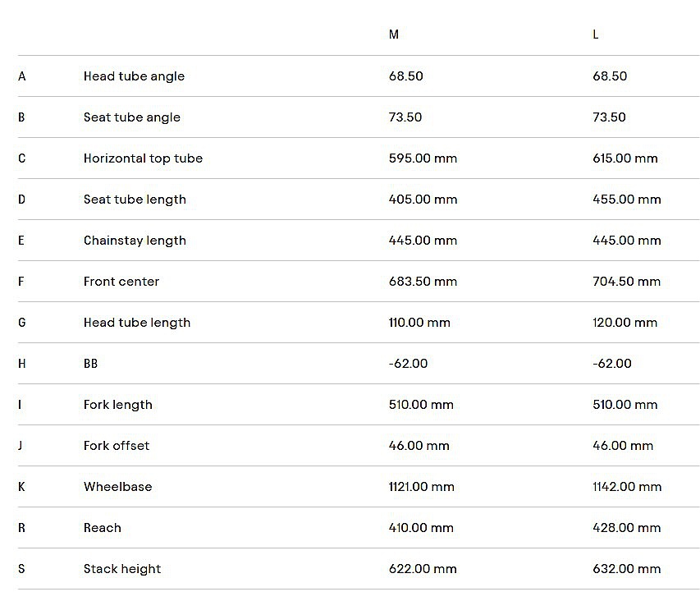
Task: Click the BB row label
Action: [90, 364]
